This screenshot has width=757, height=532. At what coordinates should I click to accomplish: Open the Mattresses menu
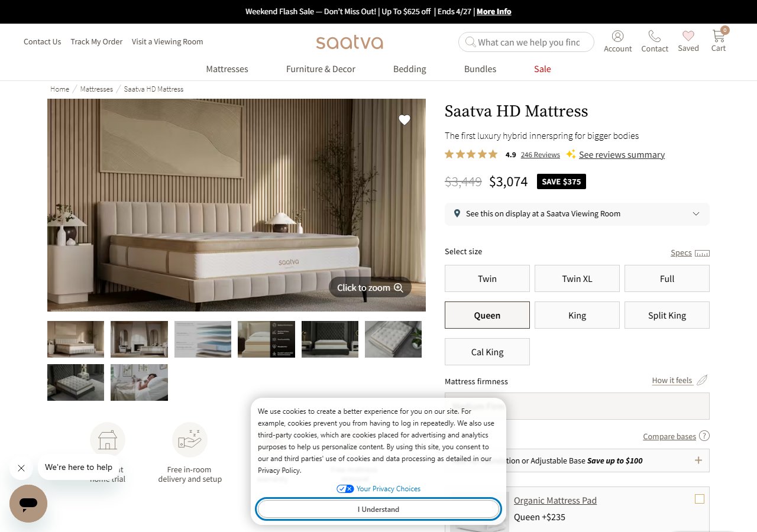tap(227, 69)
